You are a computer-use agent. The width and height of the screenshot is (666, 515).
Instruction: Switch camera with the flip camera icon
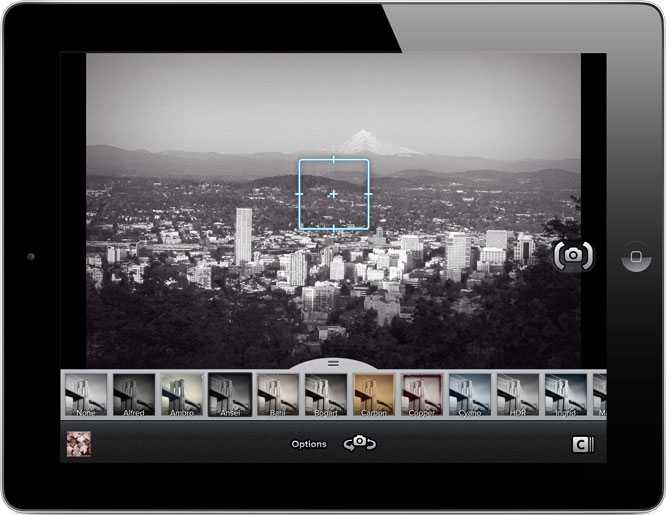tap(359, 443)
